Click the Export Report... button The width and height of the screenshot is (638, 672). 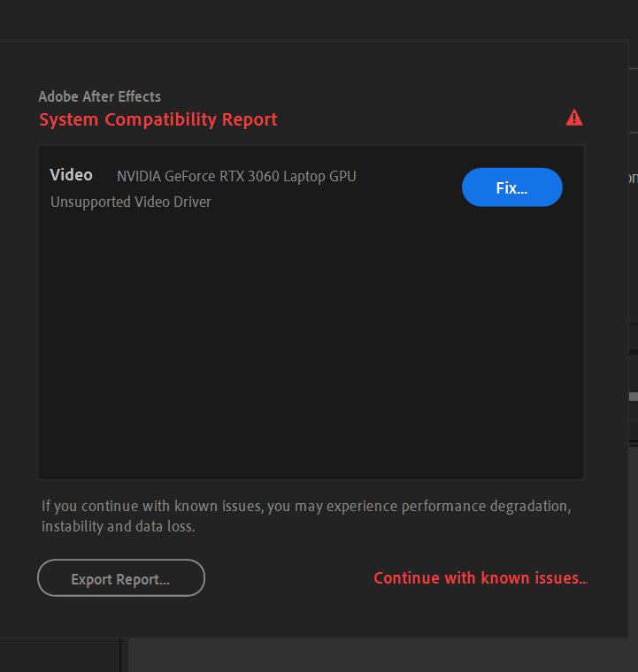click(x=121, y=579)
